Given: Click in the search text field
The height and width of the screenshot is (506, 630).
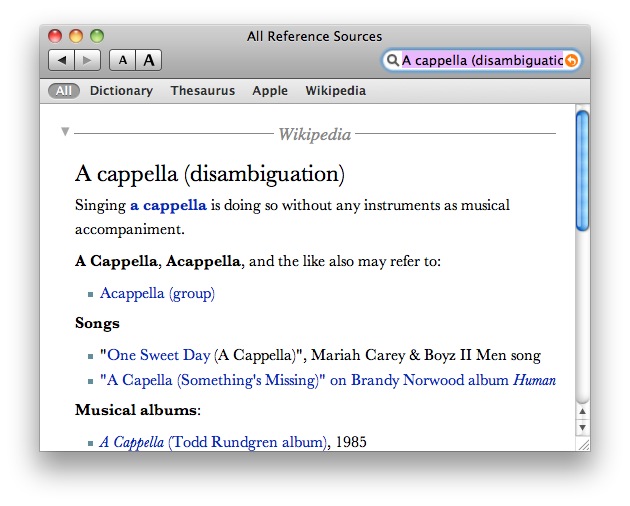Looking at the screenshot, I should 482,60.
